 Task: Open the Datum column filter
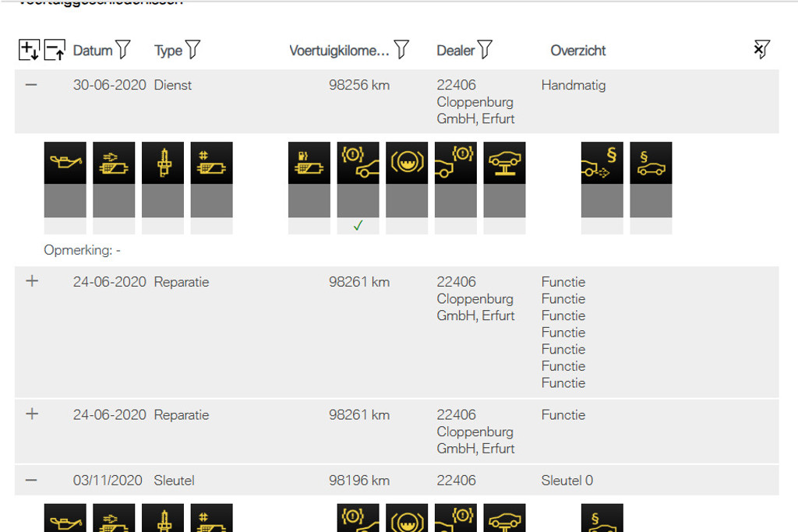pos(122,49)
